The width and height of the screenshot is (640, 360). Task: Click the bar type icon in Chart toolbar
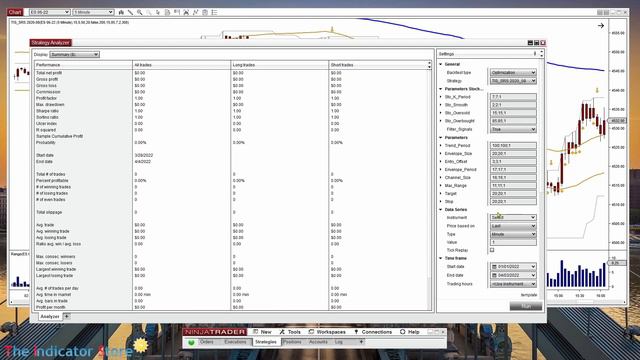click(121, 12)
